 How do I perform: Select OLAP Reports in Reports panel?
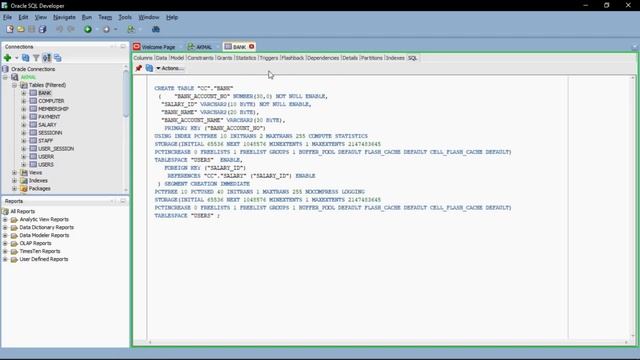(35, 243)
